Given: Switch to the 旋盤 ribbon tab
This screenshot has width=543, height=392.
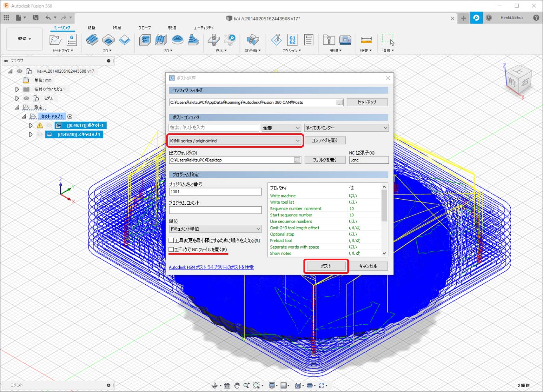Looking at the screenshot, I should (91, 28).
